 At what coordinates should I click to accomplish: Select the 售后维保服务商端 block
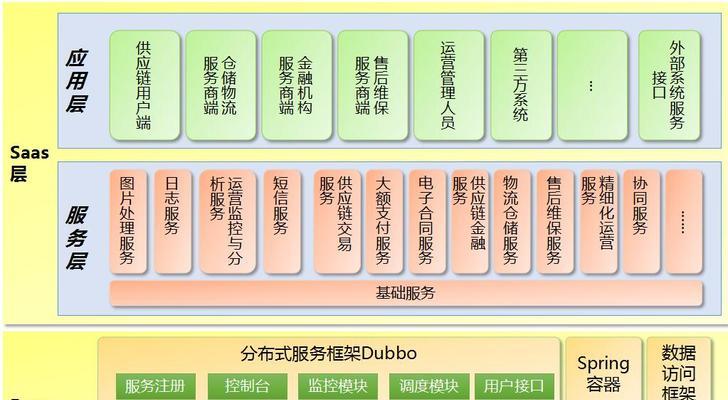click(373, 85)
